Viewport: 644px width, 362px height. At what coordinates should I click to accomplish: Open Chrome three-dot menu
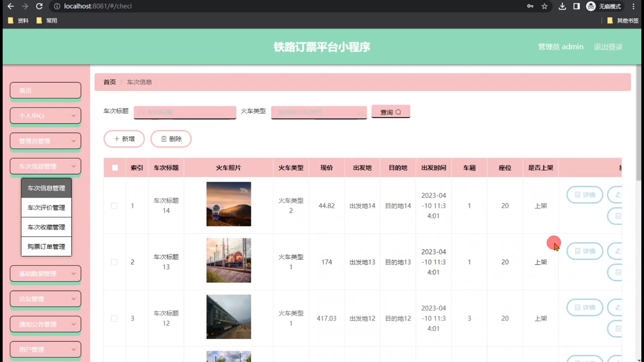[633, 6]
